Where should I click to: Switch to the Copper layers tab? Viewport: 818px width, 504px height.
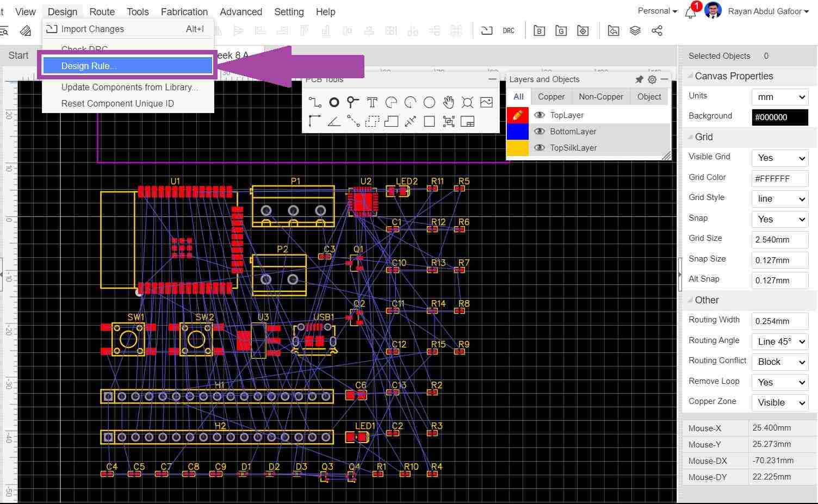click(x=551, y=97)
